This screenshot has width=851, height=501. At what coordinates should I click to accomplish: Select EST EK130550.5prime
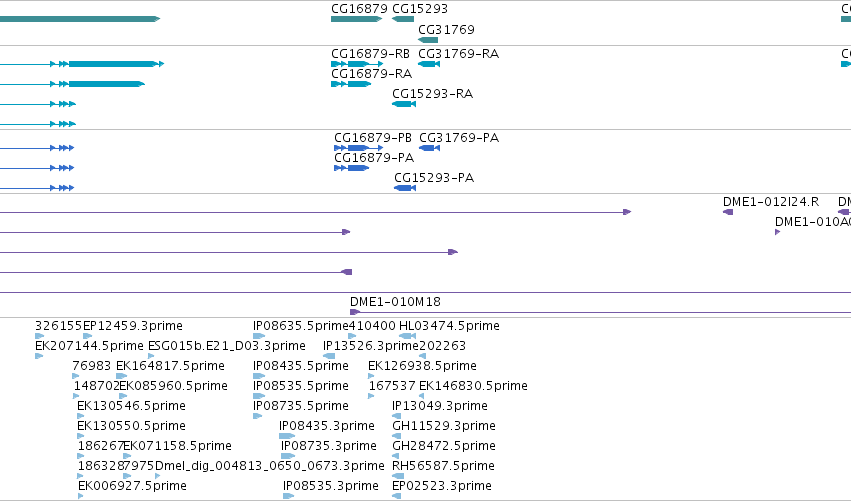[x=80, y=436]
